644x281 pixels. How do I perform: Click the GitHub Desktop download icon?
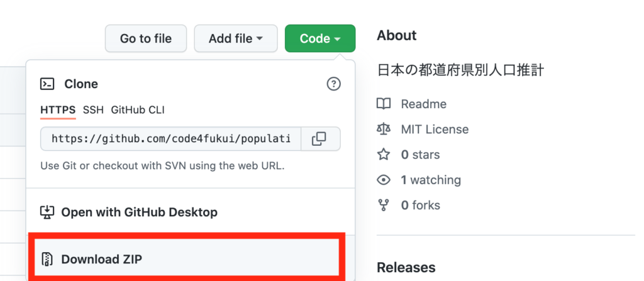point(47,212)
